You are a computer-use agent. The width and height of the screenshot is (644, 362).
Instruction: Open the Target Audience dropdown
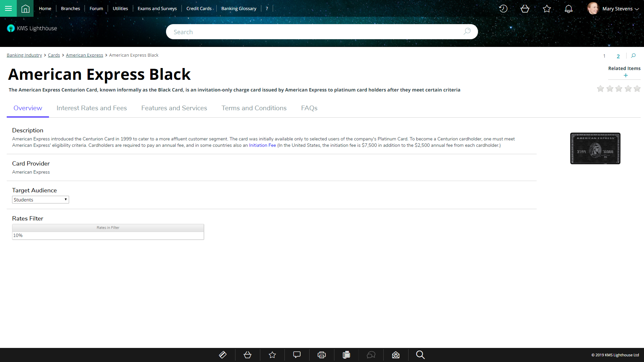(40, 199)
